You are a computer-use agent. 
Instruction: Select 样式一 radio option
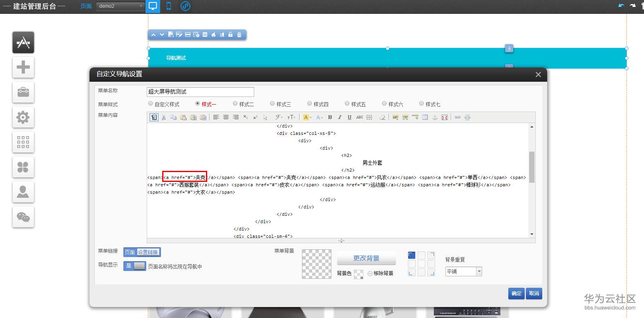[198, 104]
